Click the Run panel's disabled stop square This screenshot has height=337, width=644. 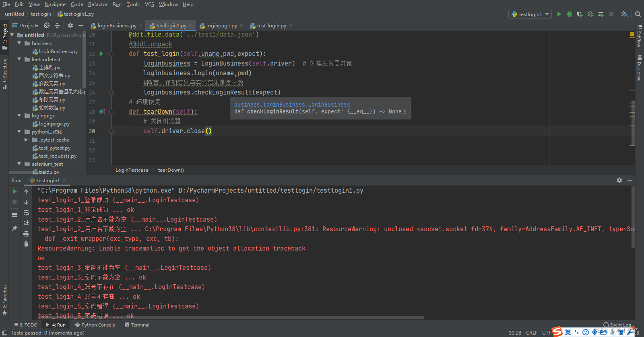(x=14, y=202)
